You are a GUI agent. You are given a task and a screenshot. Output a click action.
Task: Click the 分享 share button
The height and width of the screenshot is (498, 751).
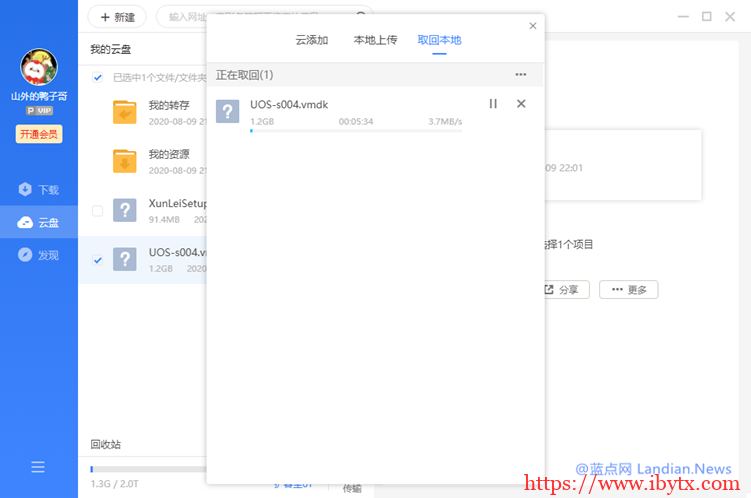(561, 290)
